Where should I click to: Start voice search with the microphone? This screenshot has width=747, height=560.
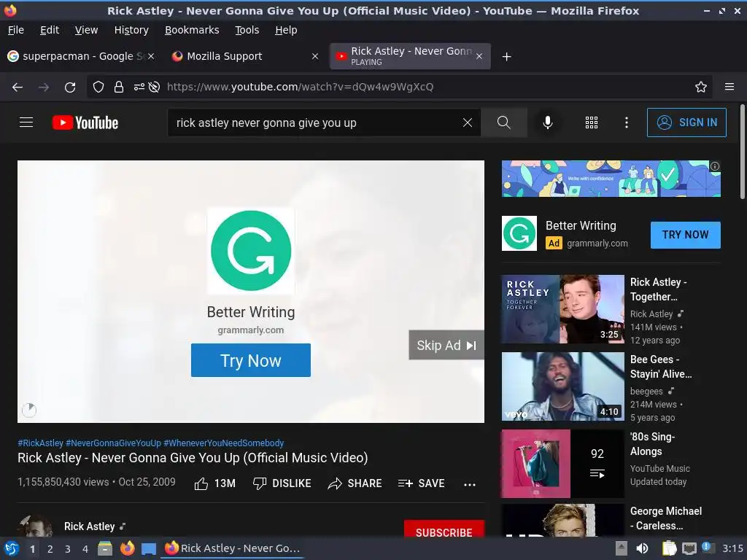(548, 122)
